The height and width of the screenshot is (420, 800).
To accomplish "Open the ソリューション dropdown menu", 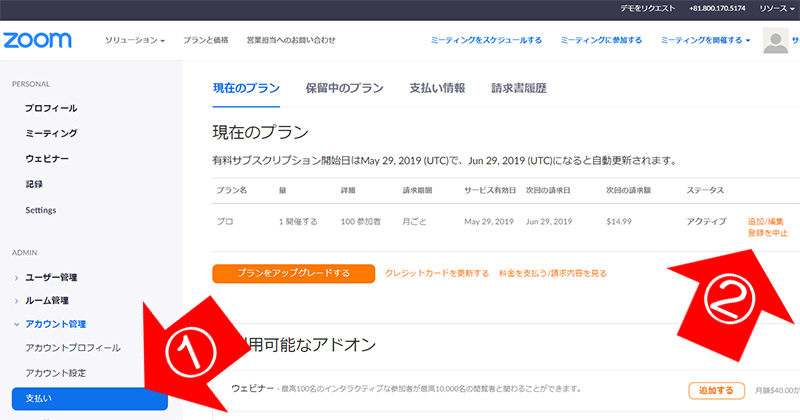I will tap(135, 41).
